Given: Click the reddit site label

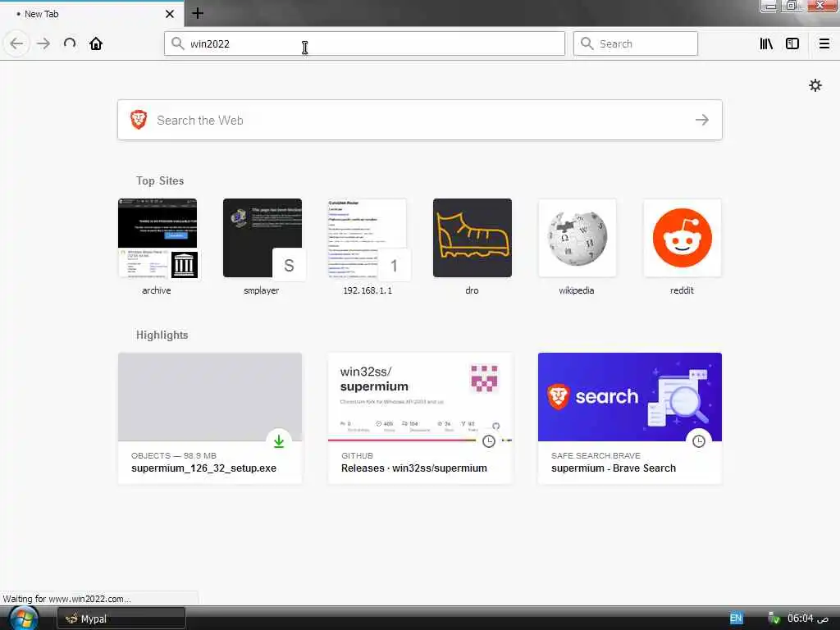Looking at the screenshot, I should (682, 290).
